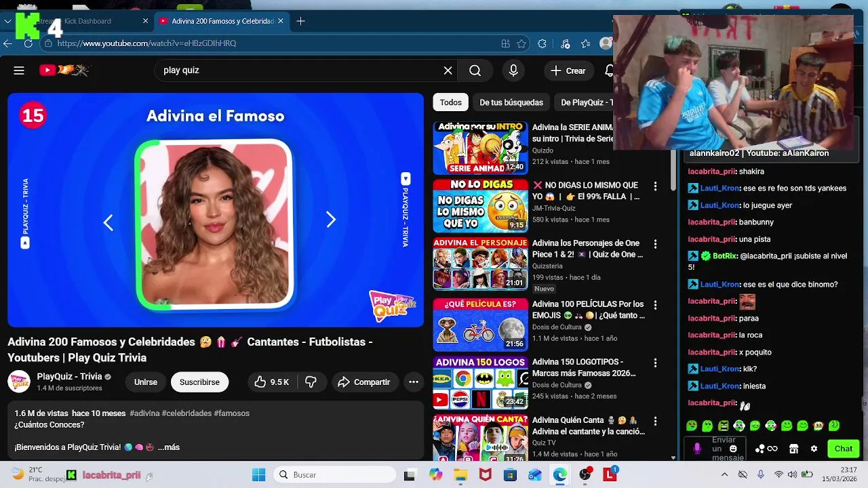
Task: Click the purple microphone in chat box
Action: pyautogui.click(x=697, y=449)
